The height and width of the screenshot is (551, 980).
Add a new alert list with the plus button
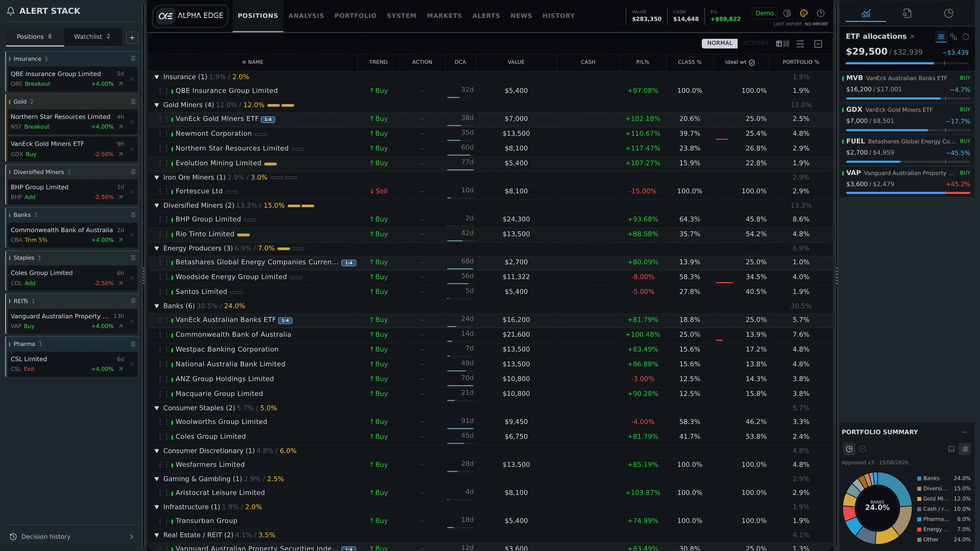tap(132, 38)
